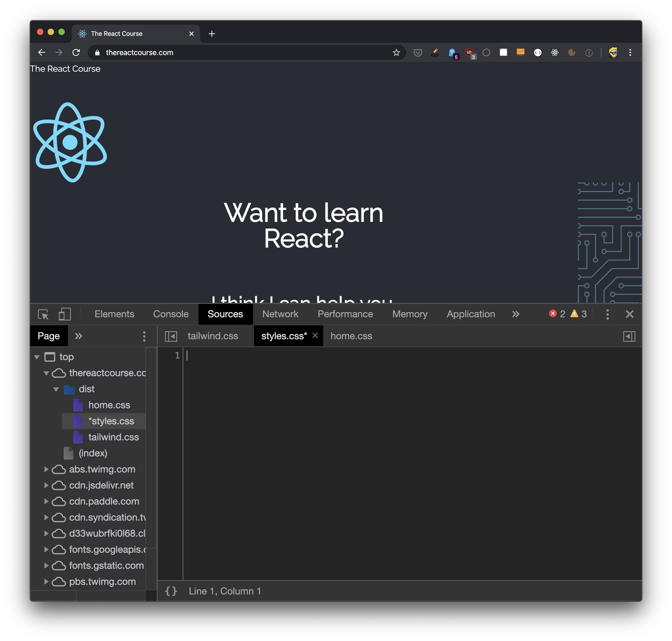Toggle the device toolbar icon
The height and width of the screenshot is (641, 672).
click(64, 314)
